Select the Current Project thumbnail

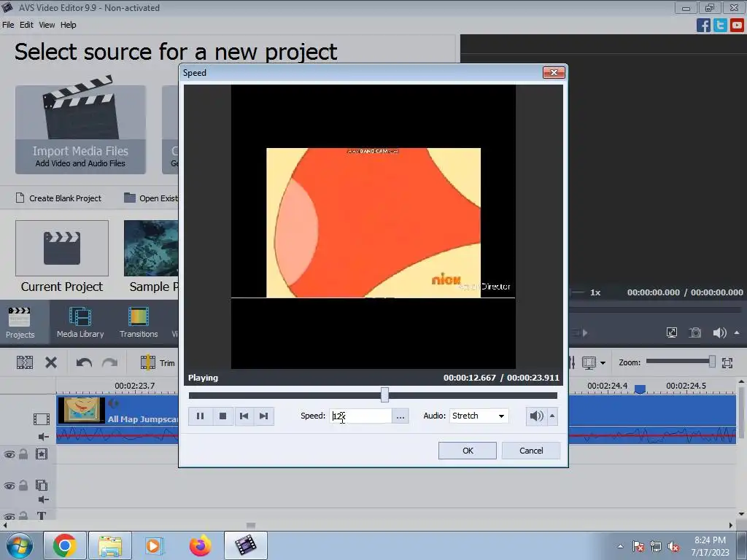[62, 248]
